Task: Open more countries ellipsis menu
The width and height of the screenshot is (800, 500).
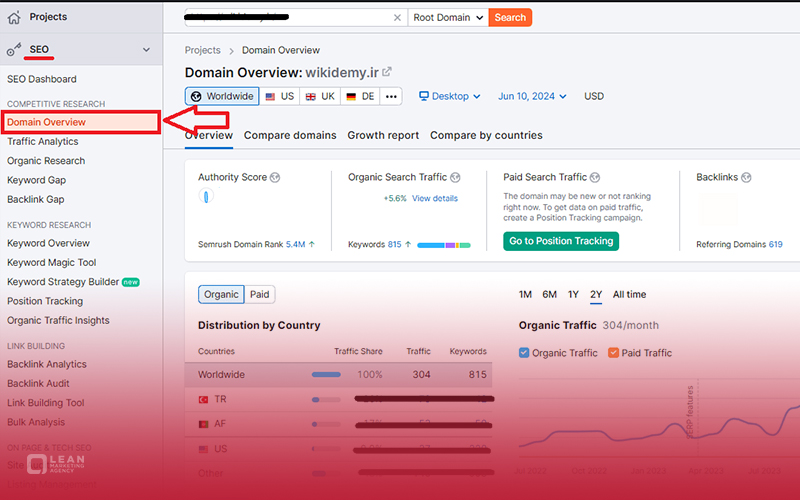Action: (x=391, y=96)
